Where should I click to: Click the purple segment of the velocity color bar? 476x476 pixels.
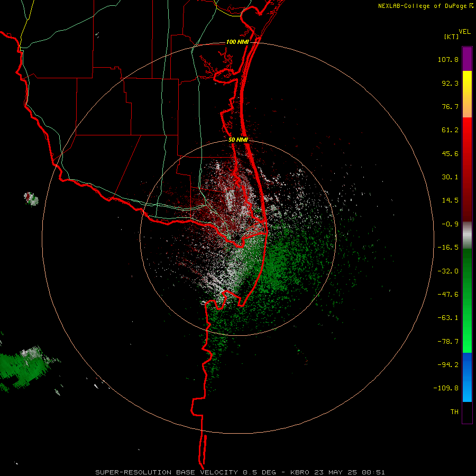point(467,59)
